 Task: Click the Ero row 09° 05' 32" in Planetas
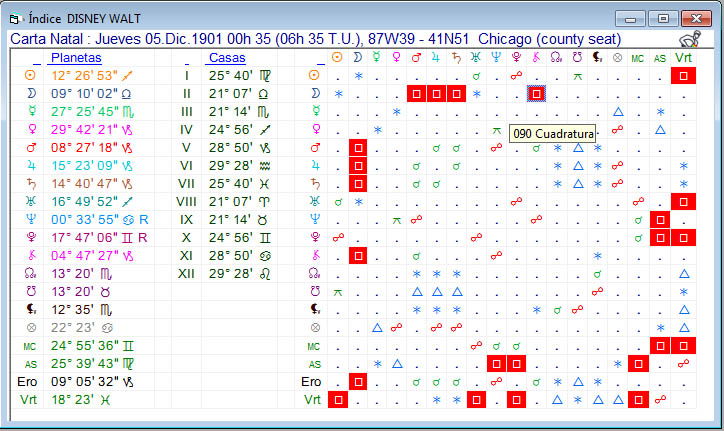[92, 382]
